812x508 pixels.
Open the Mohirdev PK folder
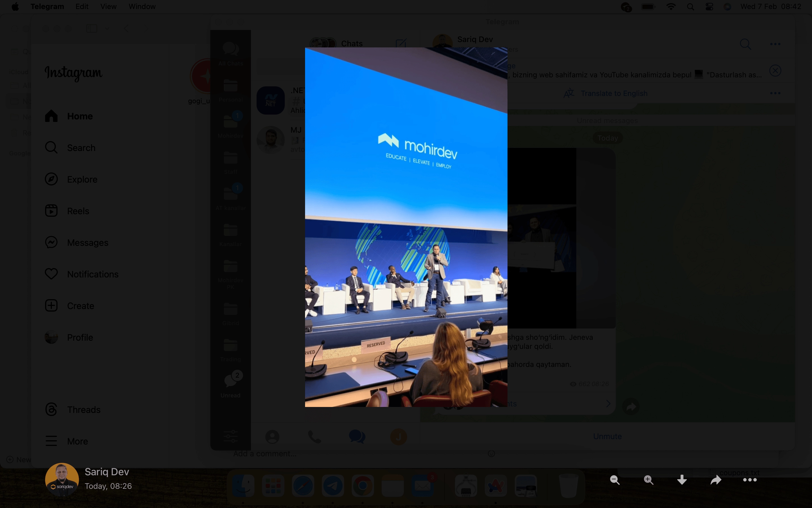point(231,274)
